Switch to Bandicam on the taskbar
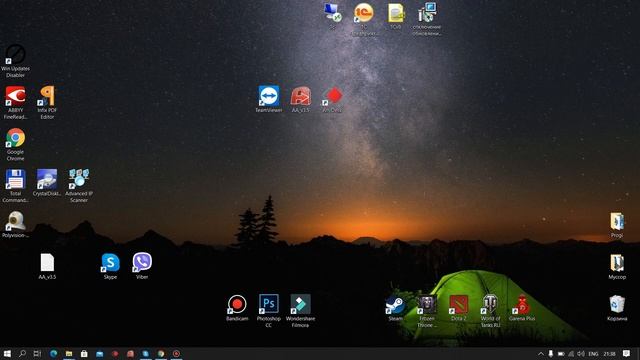640x360 pixels. pyautogui.click(x=176, y=354)
